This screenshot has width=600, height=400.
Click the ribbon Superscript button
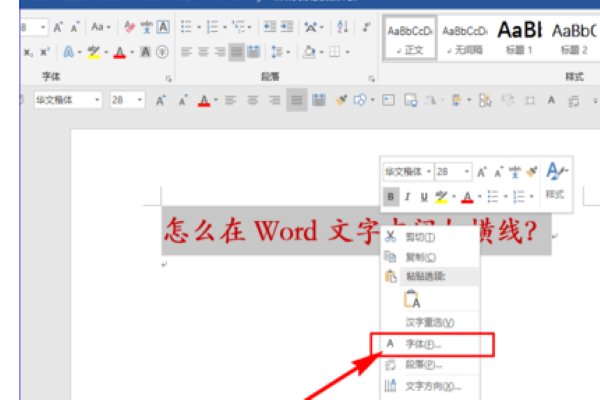click(x=45, y=52)
